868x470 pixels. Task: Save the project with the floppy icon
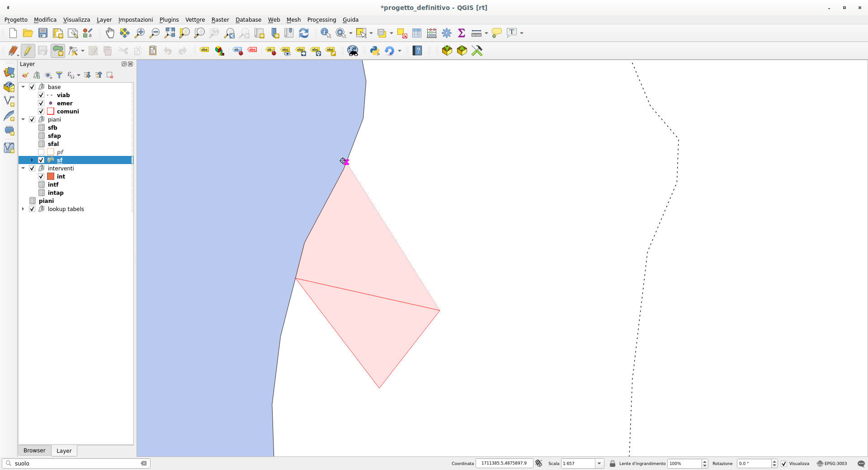43,33
